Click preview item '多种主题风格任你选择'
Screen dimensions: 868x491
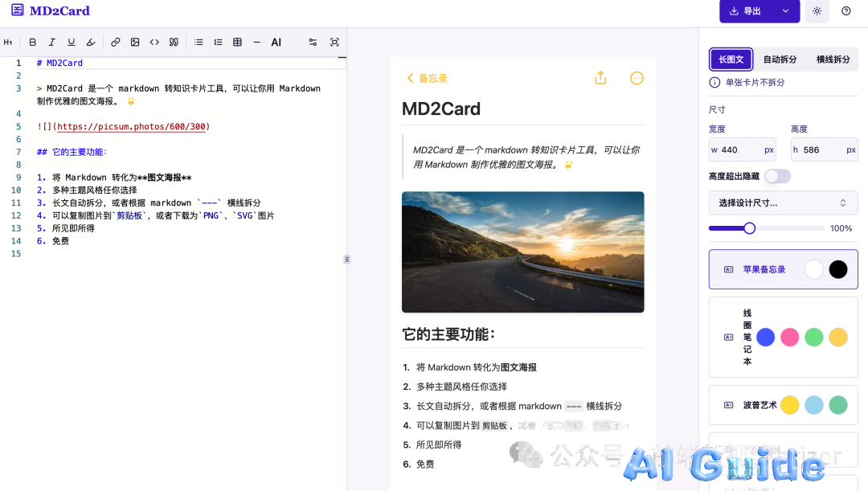(461, 387)
